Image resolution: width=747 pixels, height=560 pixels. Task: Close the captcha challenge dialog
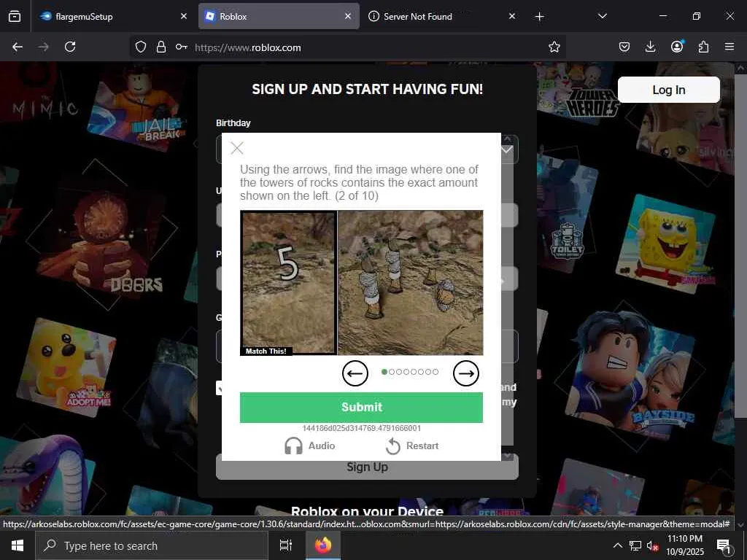pyautogui.click(x=237, y=148)
